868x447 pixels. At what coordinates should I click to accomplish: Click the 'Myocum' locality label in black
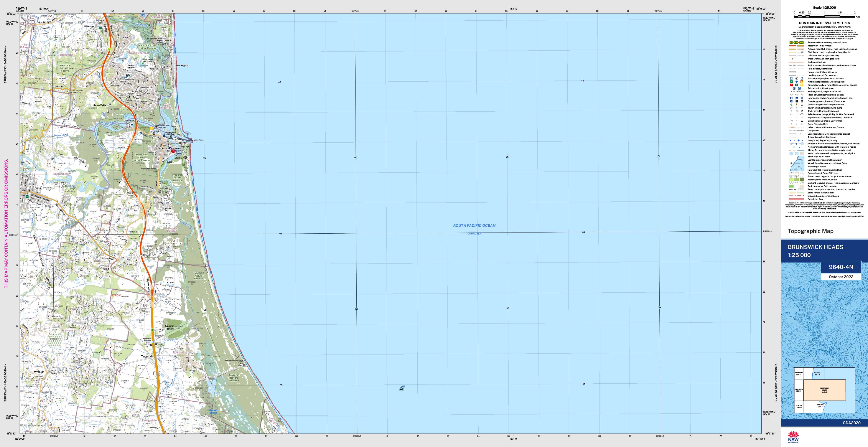(39, 372)
